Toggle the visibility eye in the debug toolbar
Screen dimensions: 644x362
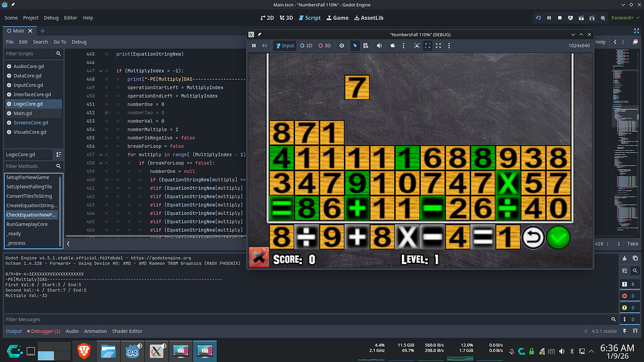(341, 45)
